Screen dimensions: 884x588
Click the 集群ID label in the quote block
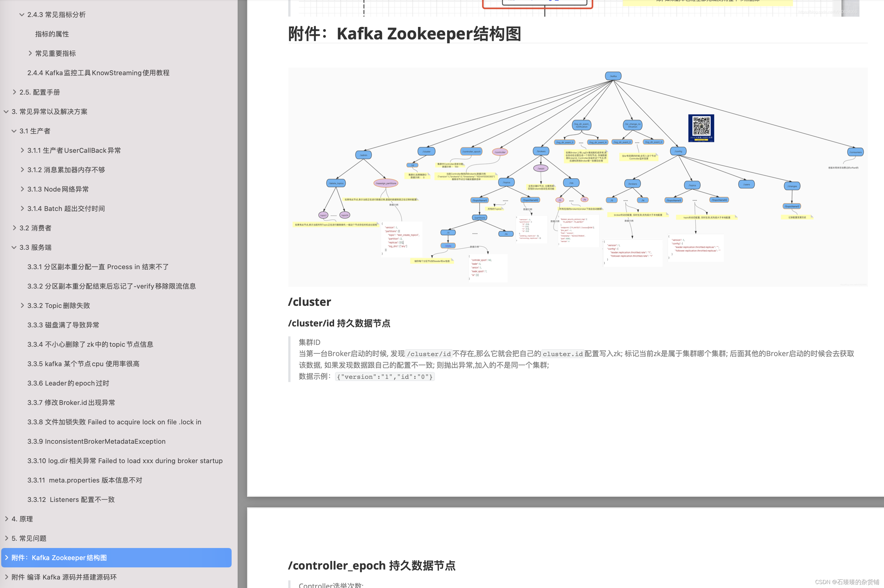tap(310, 342)
